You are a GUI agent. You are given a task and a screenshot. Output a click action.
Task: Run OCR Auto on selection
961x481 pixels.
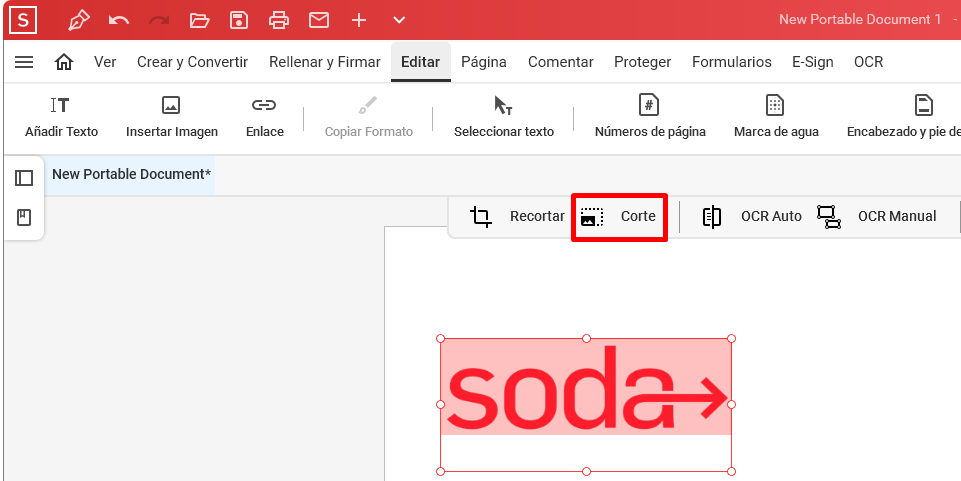pyautogui.click(x=752, y=216)
